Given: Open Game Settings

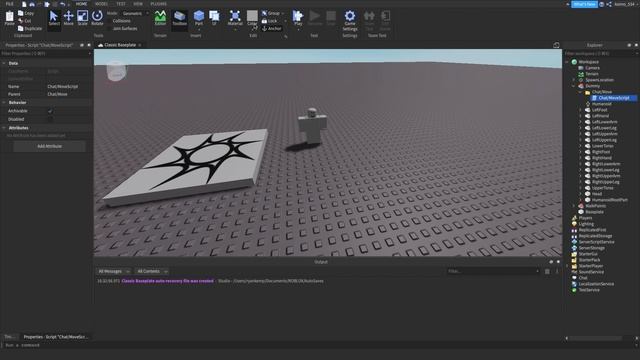Looking at the screenshot, I should (350, 20).
